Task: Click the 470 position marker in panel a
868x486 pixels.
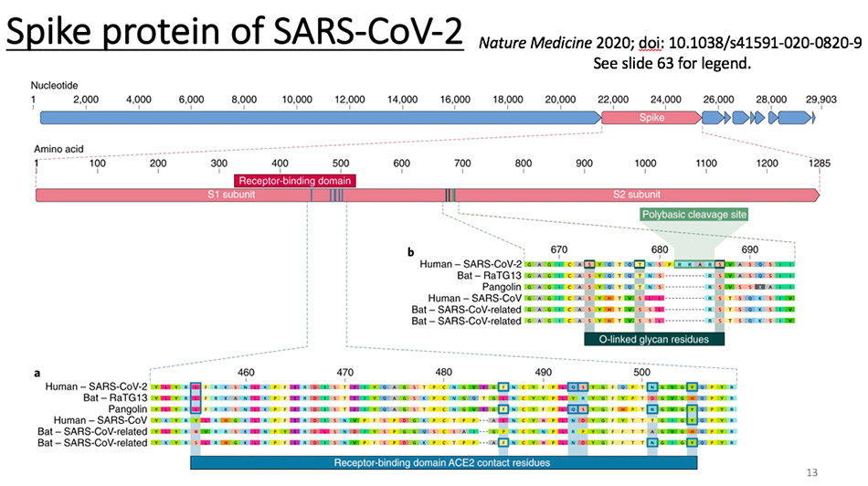Action: 344,373
